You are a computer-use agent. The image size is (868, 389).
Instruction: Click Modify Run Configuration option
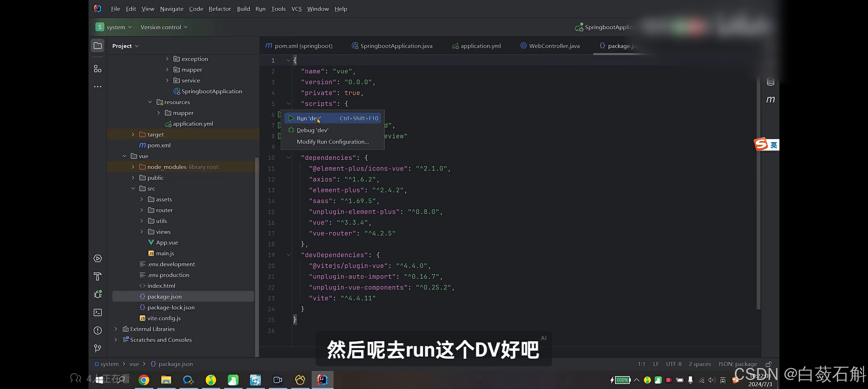333,142
